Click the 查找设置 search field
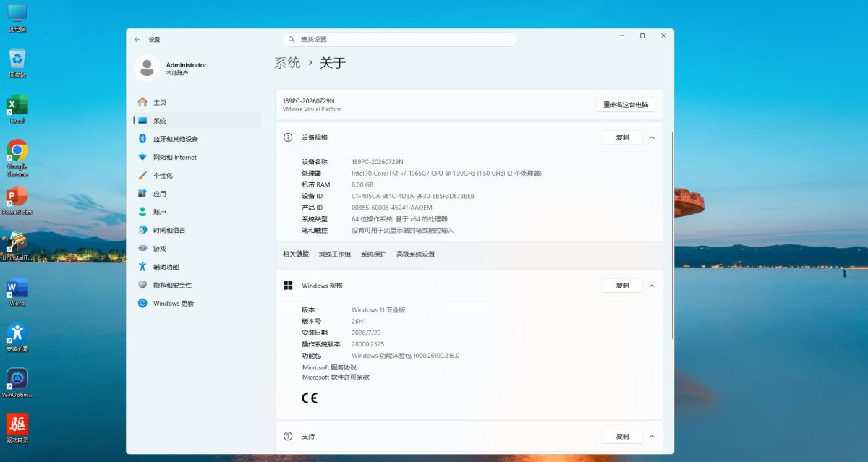Screen dimensions: 868x462 click(400, 39)
